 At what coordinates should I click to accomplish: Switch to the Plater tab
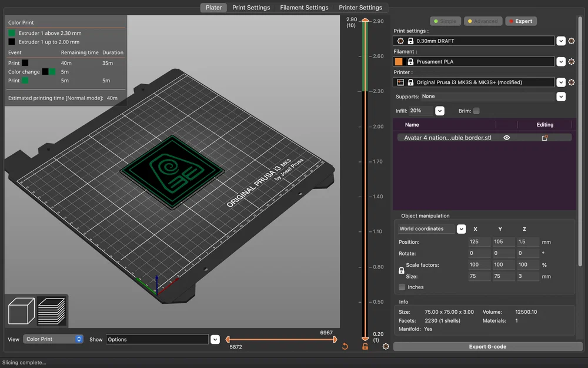tap(214, 8)
